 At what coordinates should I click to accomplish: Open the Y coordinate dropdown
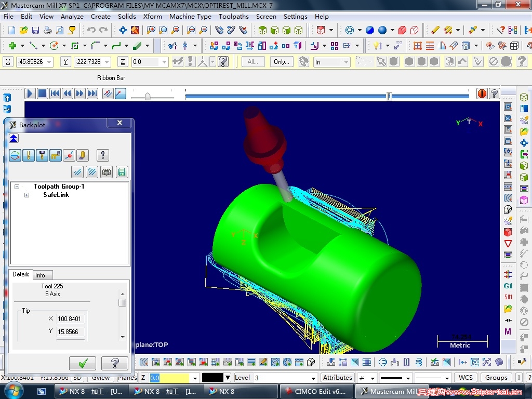107,62
